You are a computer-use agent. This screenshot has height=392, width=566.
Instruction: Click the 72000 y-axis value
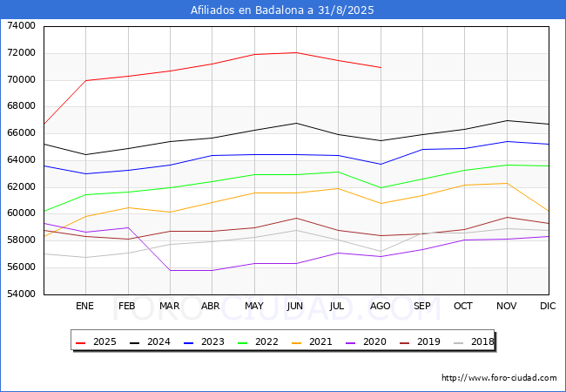[x=21, y=52]
